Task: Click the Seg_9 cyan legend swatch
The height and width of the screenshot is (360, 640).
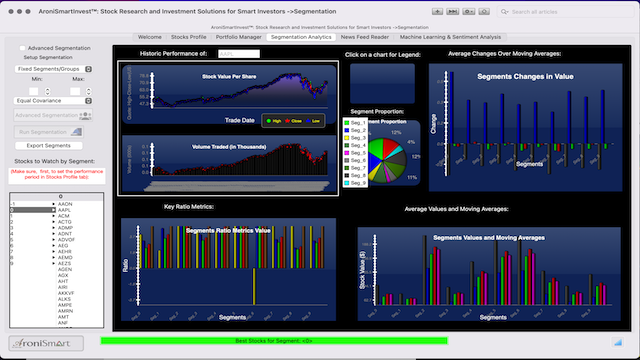Action: tap(347, 183)
